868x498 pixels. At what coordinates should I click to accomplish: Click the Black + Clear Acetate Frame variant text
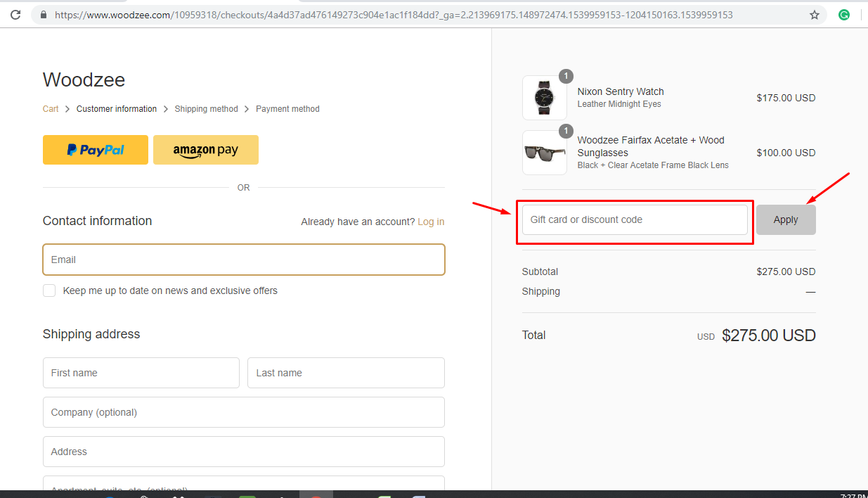653,165
